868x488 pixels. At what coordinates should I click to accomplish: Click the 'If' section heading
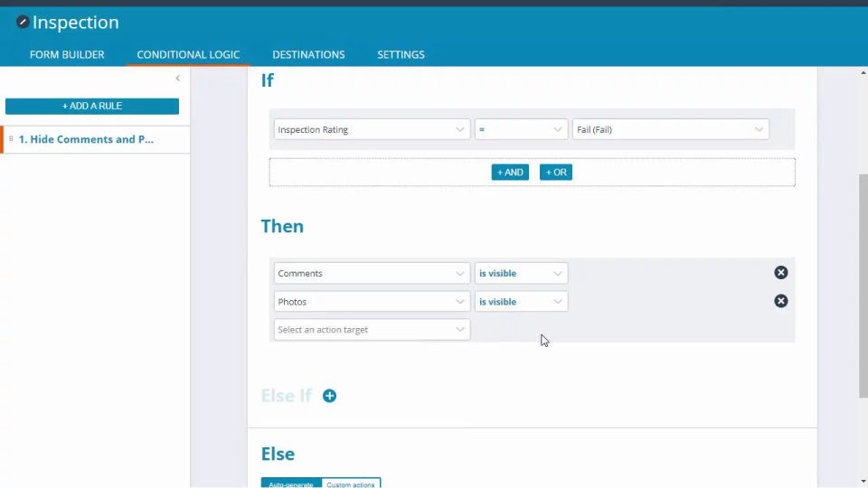[x=268, y=80]
